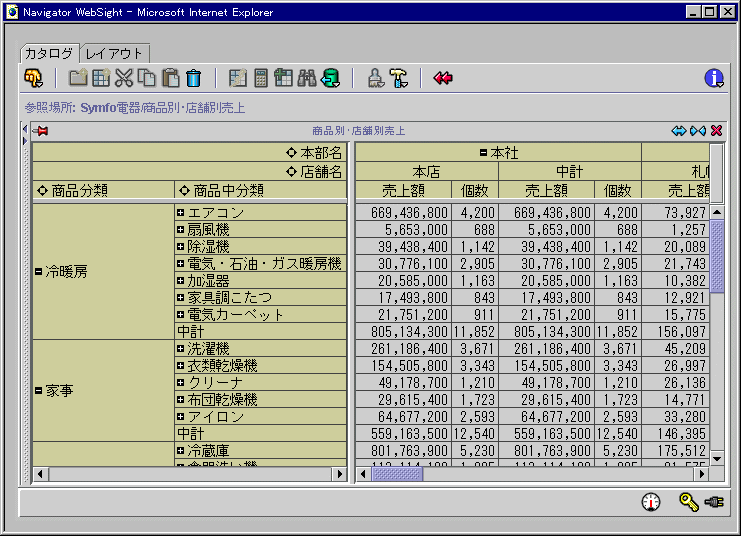This screenshot has width=741, height=536.
Task: Click the blue horizontal-arrows expand icon in table header
Action: (x=679, y=131)
